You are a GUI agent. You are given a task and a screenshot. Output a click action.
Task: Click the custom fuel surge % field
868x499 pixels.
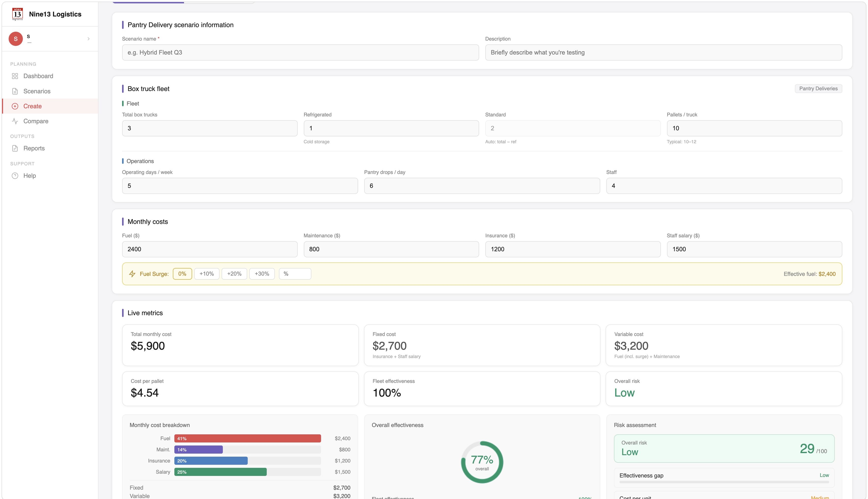pyautogui.click(x=295, y=274)
